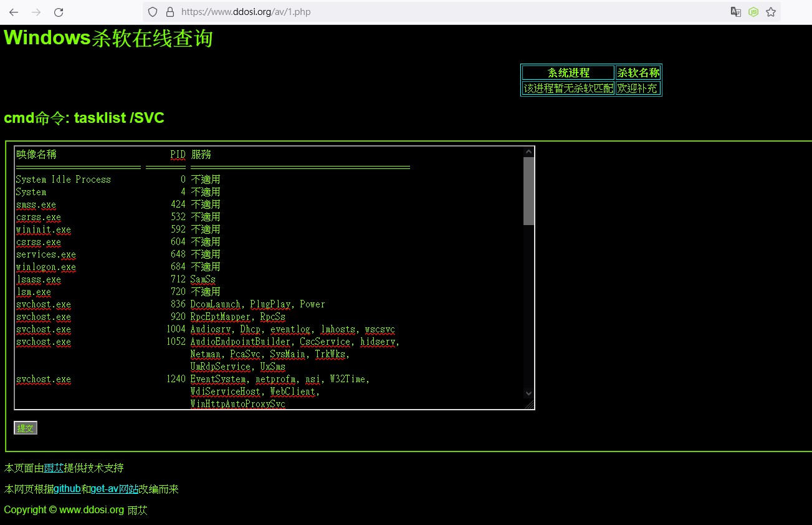Screen dimensions: 812x525
Task: Open the shield tracking protection icon
Action: click(153, 12)
